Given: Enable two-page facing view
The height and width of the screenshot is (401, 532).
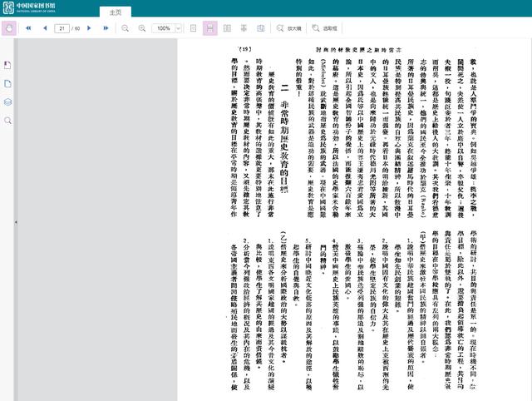Looking at the screenshot, I should [x=227, y=28].
